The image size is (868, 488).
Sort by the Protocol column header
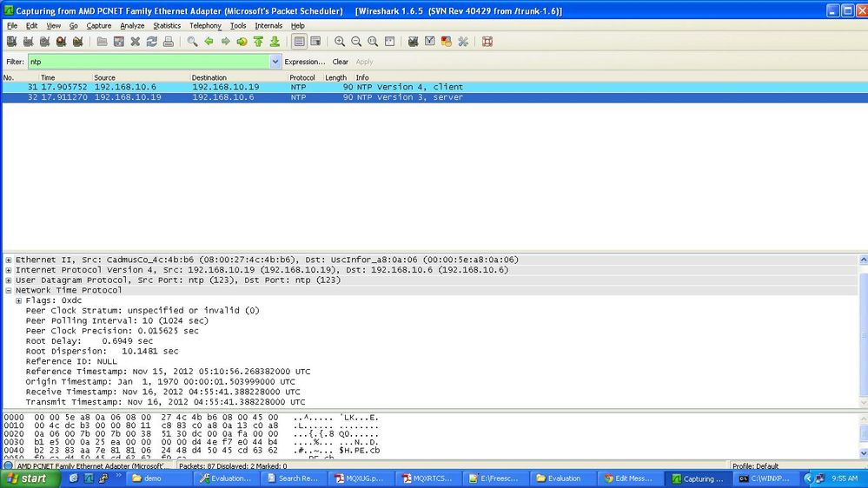point(302,77)
